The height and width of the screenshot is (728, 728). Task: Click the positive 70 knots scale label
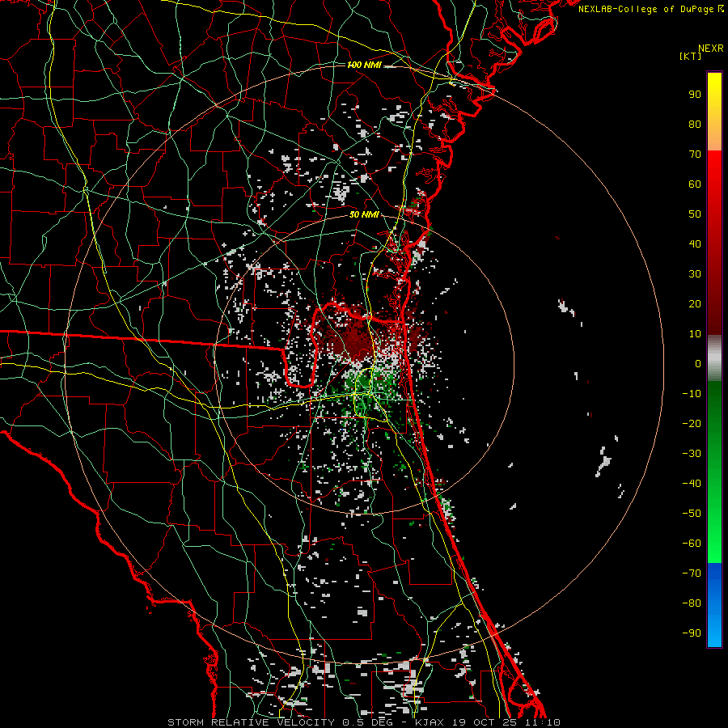click(695, 154)
